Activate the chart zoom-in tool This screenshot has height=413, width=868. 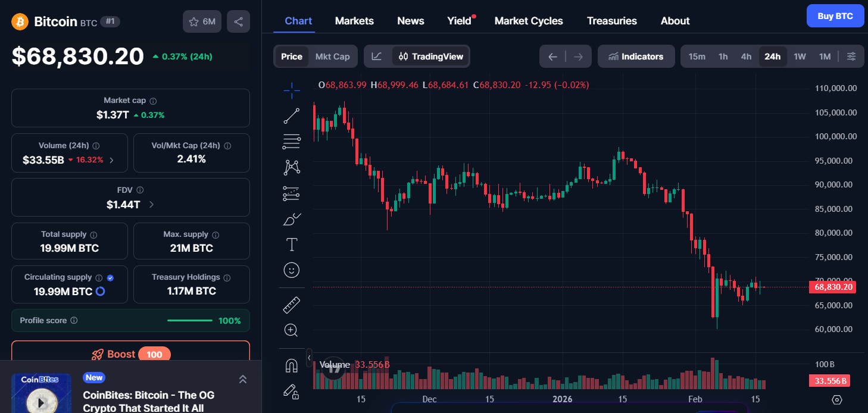[291, 330]
